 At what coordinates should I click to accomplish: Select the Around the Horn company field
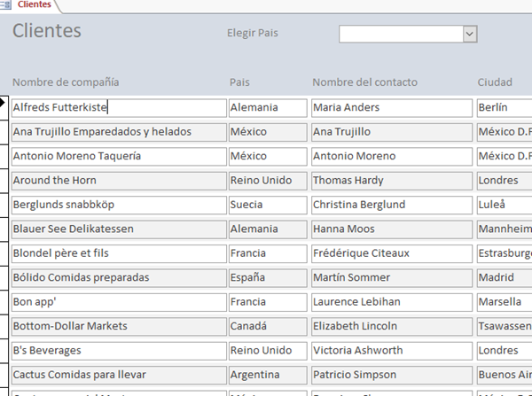click(x=119, y=181)
